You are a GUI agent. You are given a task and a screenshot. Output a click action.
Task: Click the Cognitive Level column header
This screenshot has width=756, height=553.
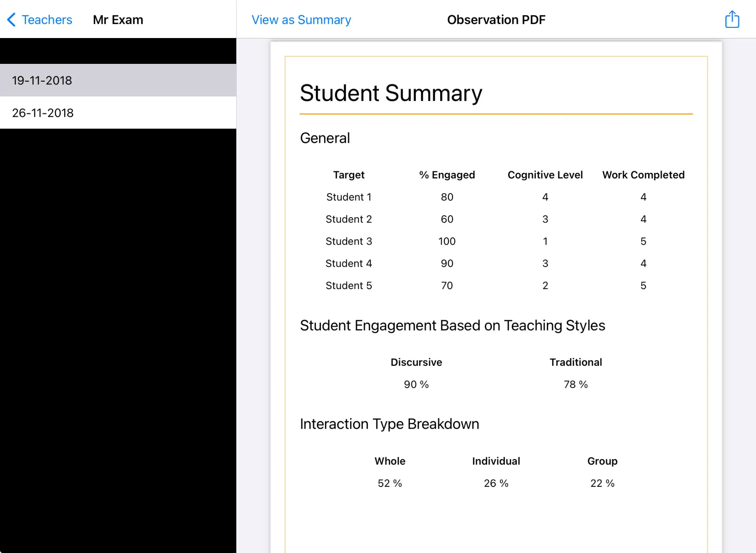click(545, 175)
